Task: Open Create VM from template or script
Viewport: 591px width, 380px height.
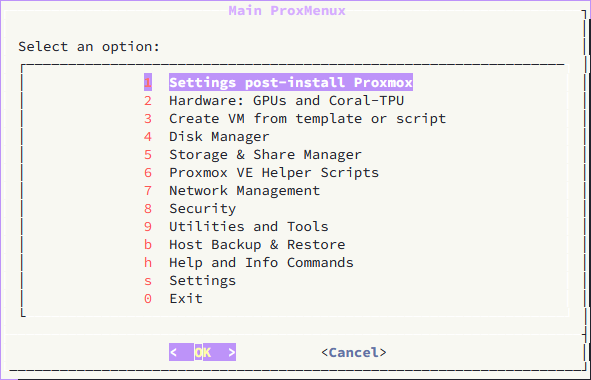Action: click(308, 118)
